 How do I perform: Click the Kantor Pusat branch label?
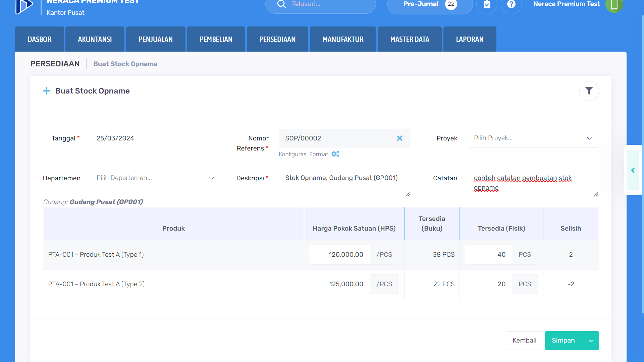[65, 13]
